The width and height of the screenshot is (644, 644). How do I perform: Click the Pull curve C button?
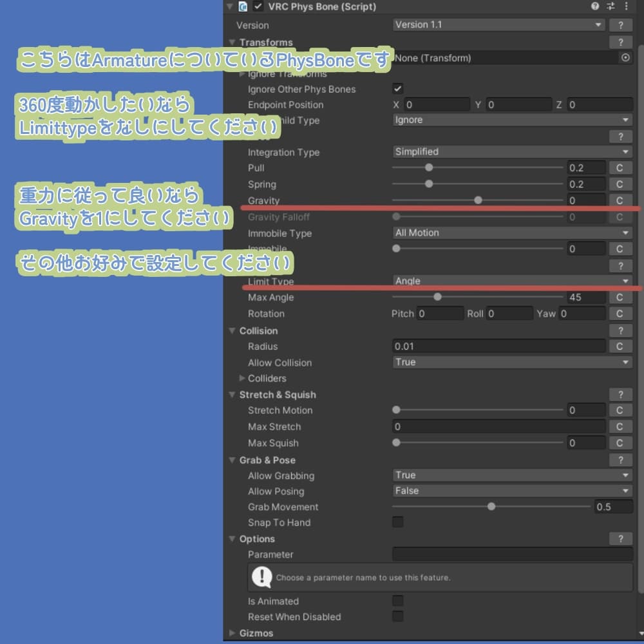pyautogui.click(x=620, y=168)
